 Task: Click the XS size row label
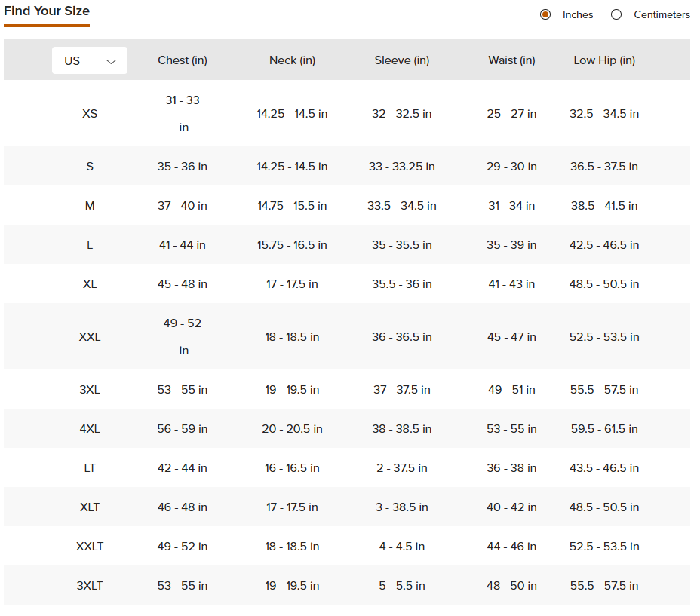[x=90, y=114]
